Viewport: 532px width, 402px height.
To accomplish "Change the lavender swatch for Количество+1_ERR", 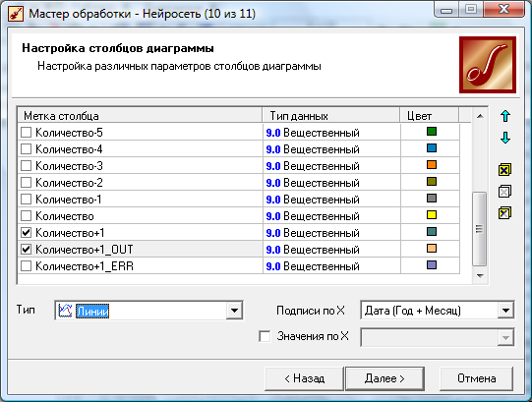I will click(x=432, y=265).
